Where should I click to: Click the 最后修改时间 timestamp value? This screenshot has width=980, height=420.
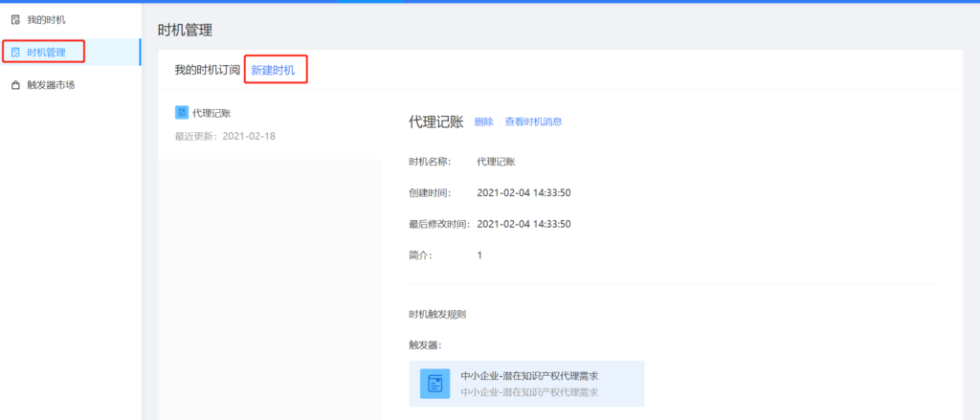click(523, 224)
